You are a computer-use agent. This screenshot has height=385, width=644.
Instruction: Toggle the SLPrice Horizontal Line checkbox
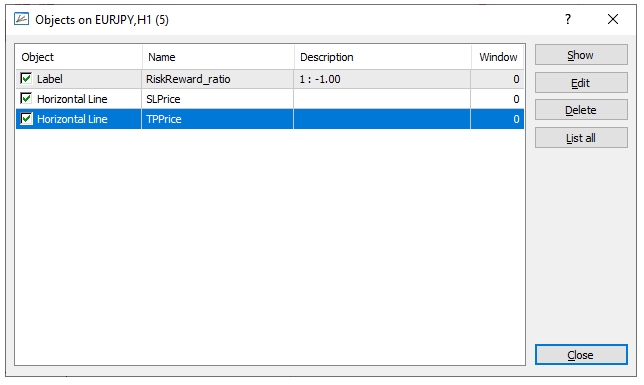(26, 99)
